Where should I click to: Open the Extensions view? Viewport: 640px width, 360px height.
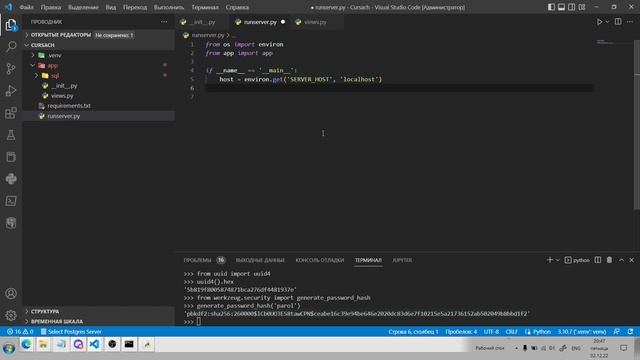tap(11, 113)
